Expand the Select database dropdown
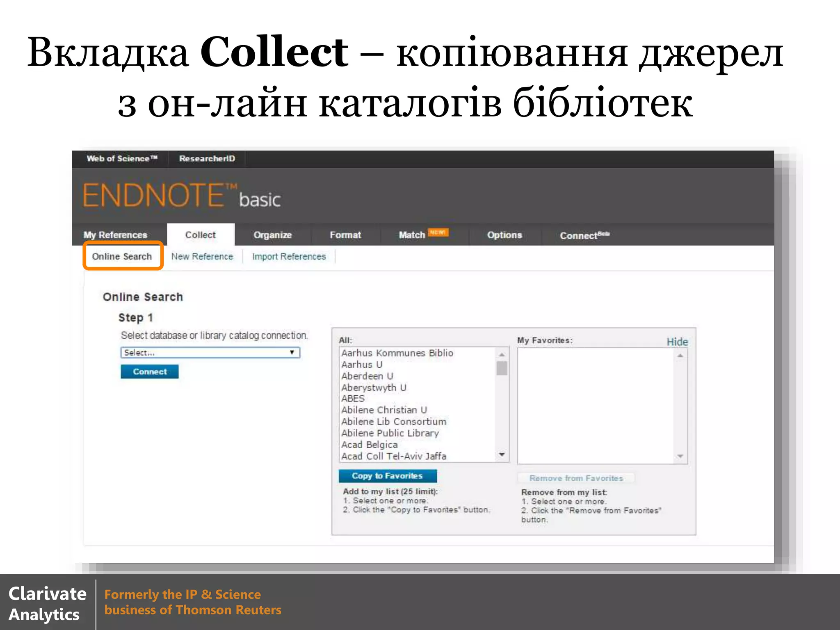This screenshot has width=840, height=630. pyautogui.click(x=210, y=353)
